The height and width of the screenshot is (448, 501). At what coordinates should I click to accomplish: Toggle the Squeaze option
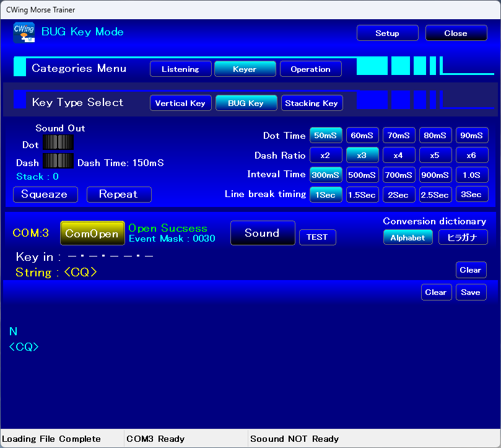[45, 194]
